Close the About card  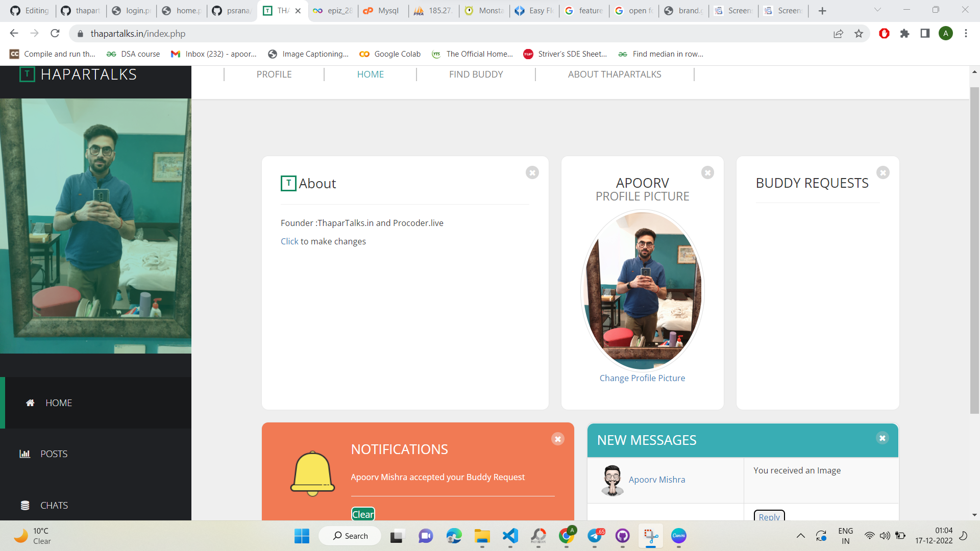pyautogui.click(x=532, y=173)
